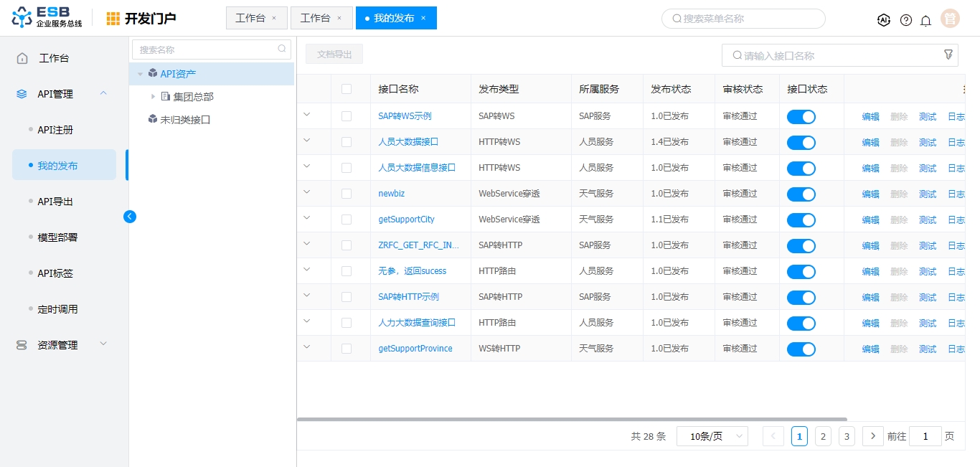
Task: Click the search icon in tree search box
Action: pos(282,49)
